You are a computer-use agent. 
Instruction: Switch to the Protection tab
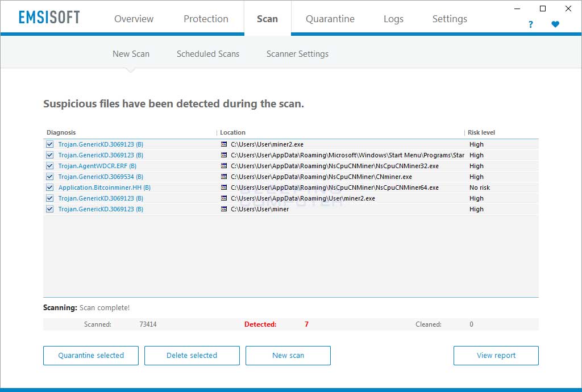coord(206,19)
